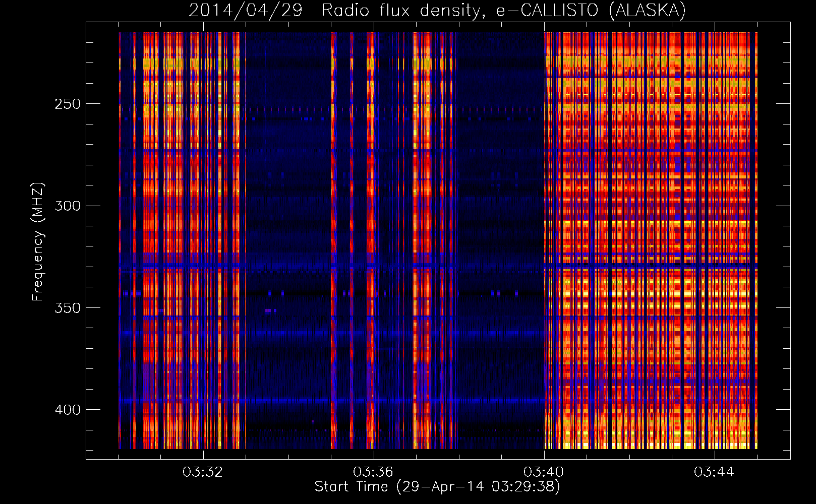816x504 pixels.
Task: Click the 03:44 time axis label
Action: tap(714, 472)
